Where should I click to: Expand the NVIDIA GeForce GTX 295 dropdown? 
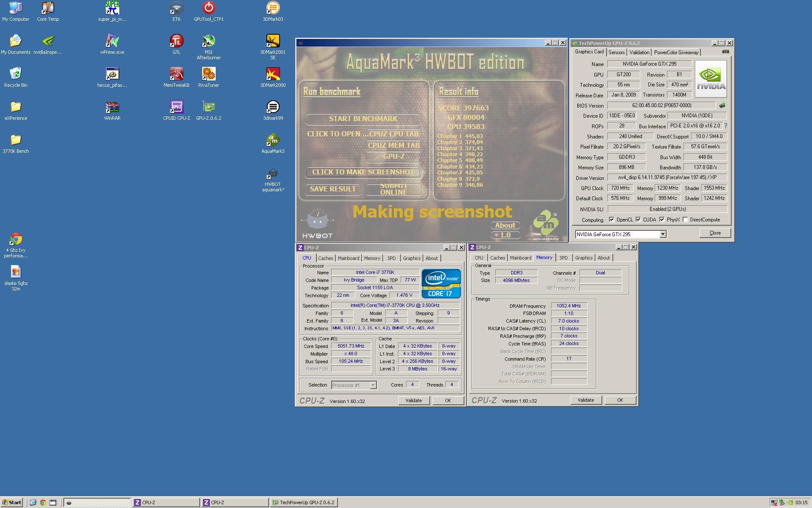(x=663, y=234)
